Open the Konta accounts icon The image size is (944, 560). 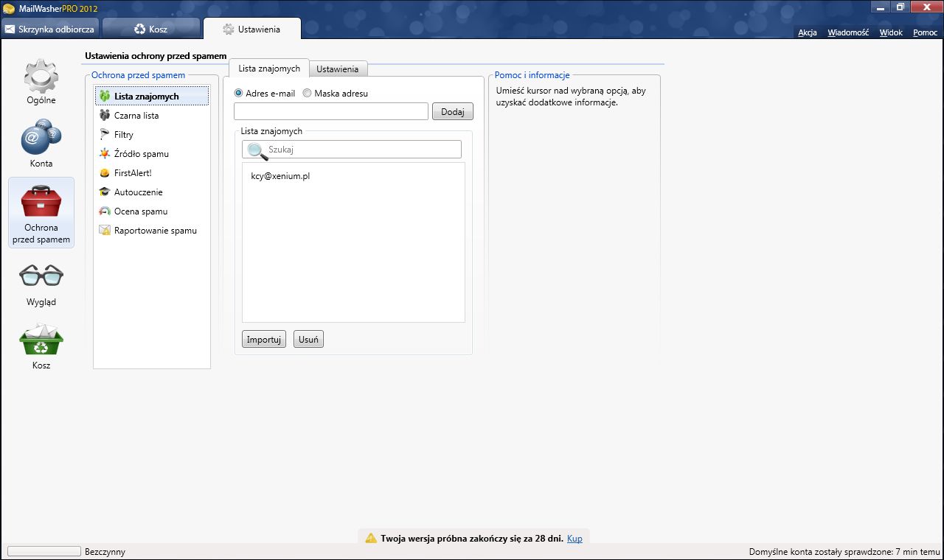(x=41, y=137)
